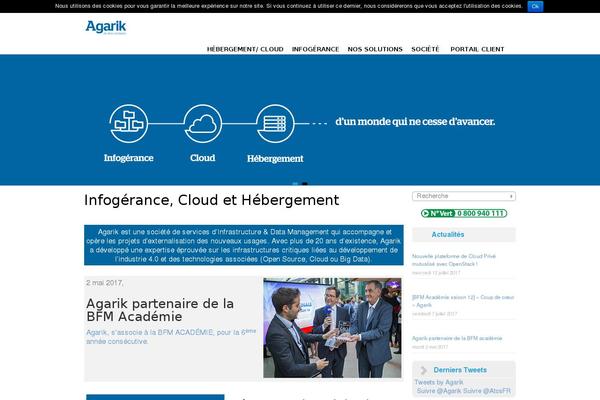This screenshot has width=600, height=400.
Task: Click the blue Agarik company description box
Action: pos(244,245)
